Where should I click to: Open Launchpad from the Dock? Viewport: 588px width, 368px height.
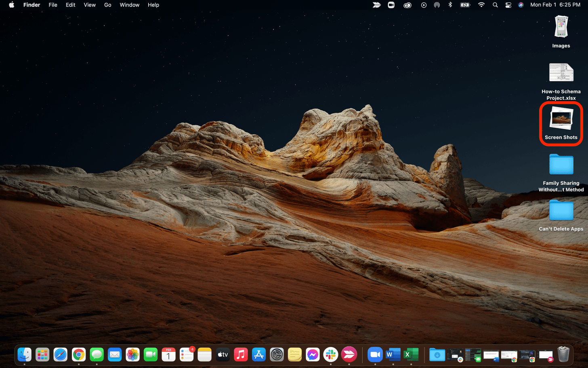[42, 355]
